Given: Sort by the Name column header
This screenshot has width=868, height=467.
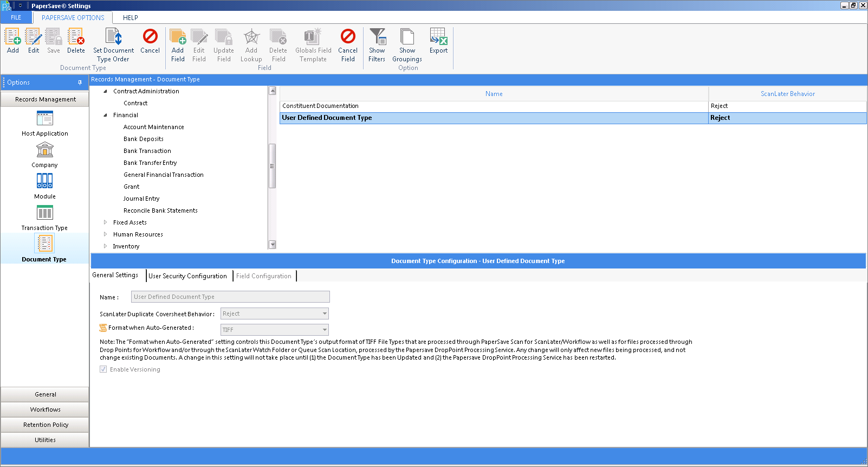Looking at the screenshot, I should click(494, 94).
